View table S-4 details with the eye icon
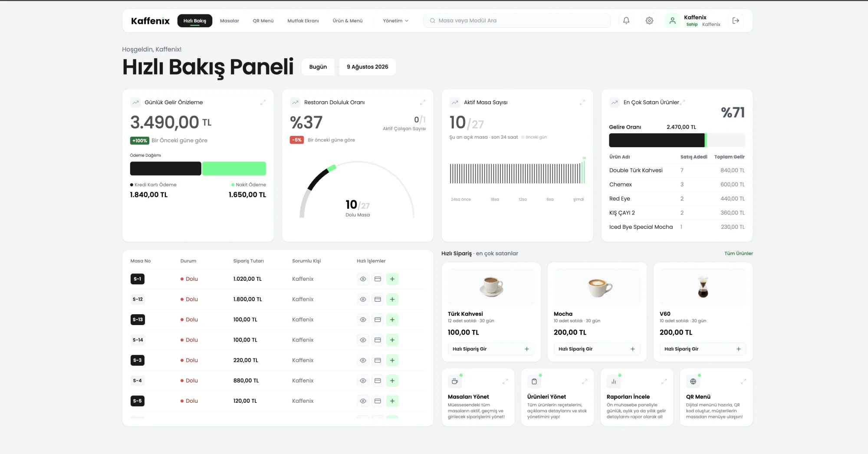Screen dimensions: 868x454 pyautogui.click(x=363, y=381)
